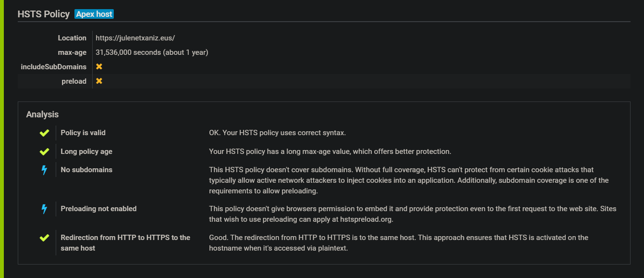Click checkmark icon beside "Long policy age"
The image size is (644, 278).
click(43, 151)
